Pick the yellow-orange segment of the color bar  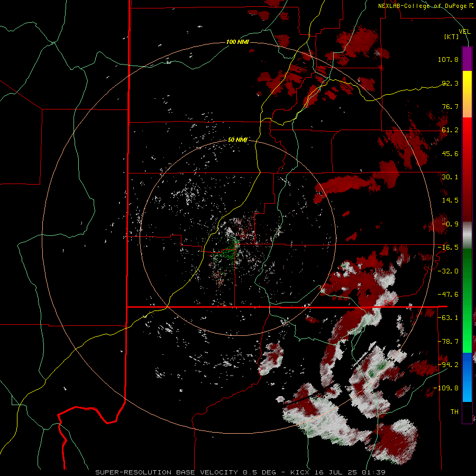pyautogui.click(x=467, y=94)
